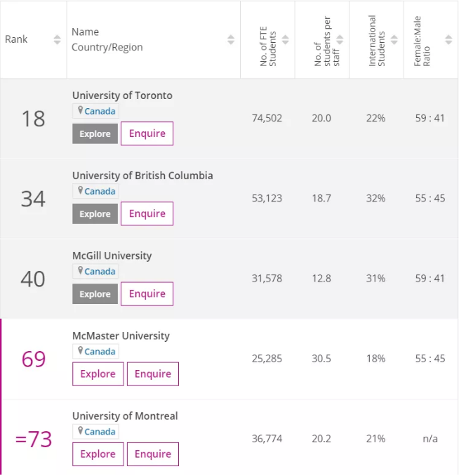Enquire about University of Montreal
Image resolution: width=459 pixels, height=476 pixels.
pos(153,454)
